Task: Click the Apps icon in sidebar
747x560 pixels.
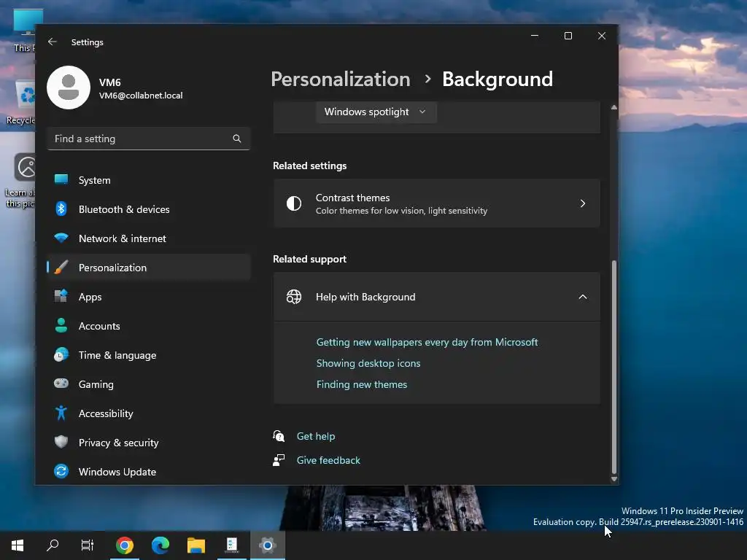Action: [61, 296]
